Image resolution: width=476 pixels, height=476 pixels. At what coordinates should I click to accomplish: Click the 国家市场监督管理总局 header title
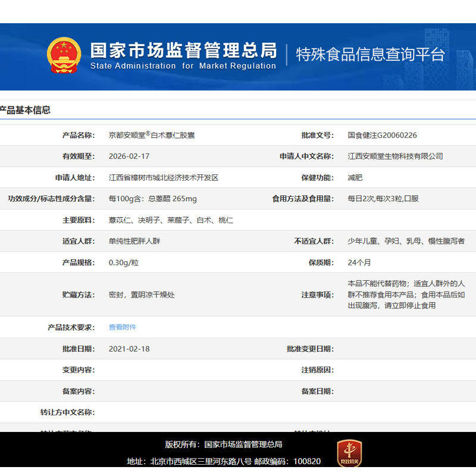184,50
